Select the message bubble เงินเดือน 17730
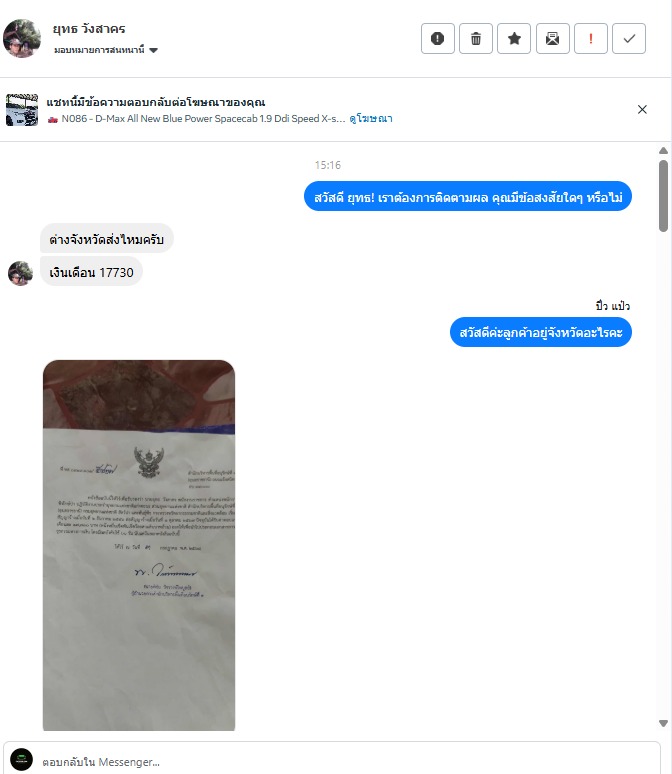This screenshot has height=774, width=672. click(91, 272)
